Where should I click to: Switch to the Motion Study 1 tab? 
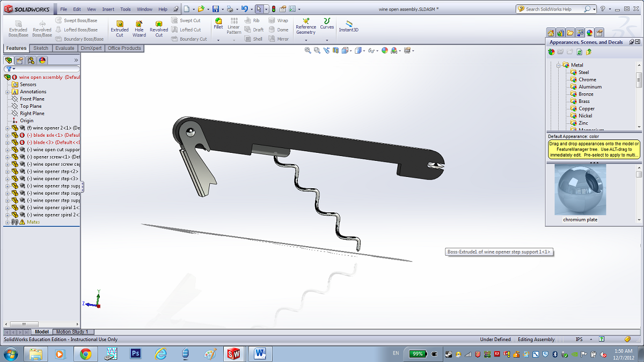pos(73,331)
